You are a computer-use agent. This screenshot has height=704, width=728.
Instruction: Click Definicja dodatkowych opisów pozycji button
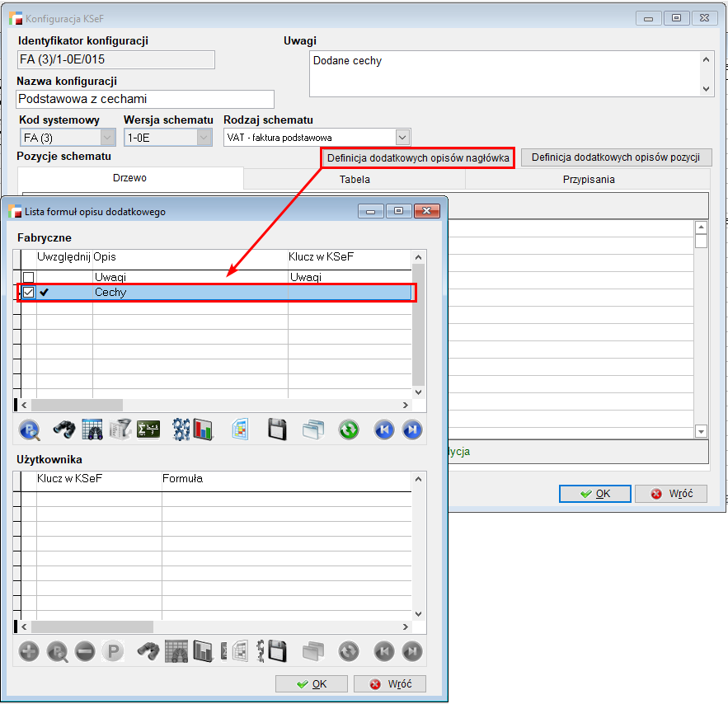pos(615,157)
